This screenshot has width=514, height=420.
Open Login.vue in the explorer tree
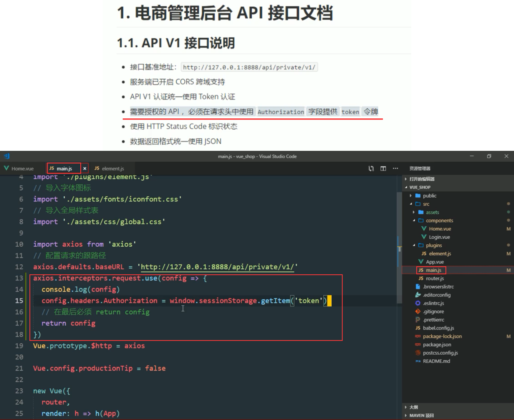[439, 237]
